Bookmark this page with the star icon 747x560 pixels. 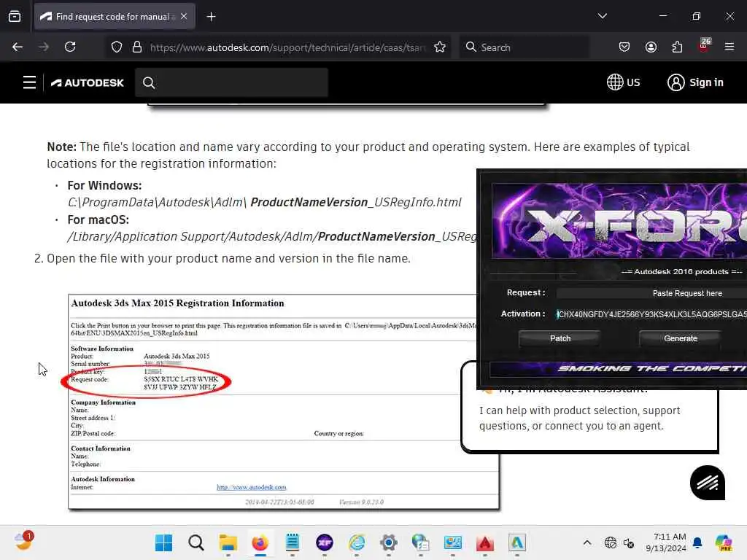pos(440,47)
